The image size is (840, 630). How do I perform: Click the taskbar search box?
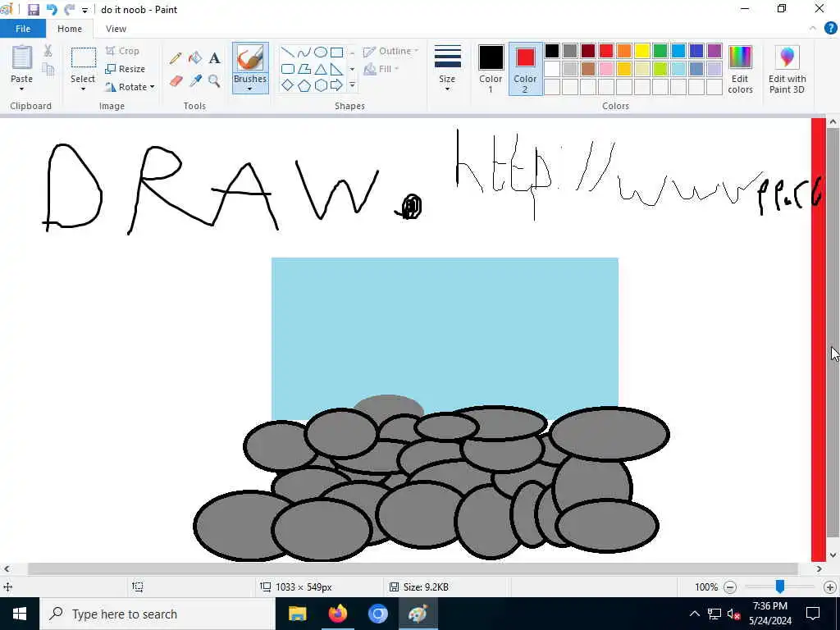pos(157,614)
